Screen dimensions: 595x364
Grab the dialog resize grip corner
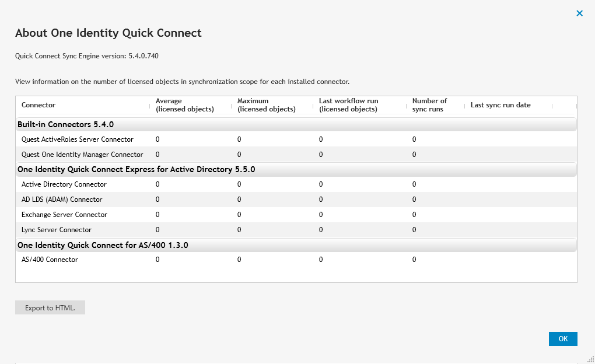pos(591,359)
